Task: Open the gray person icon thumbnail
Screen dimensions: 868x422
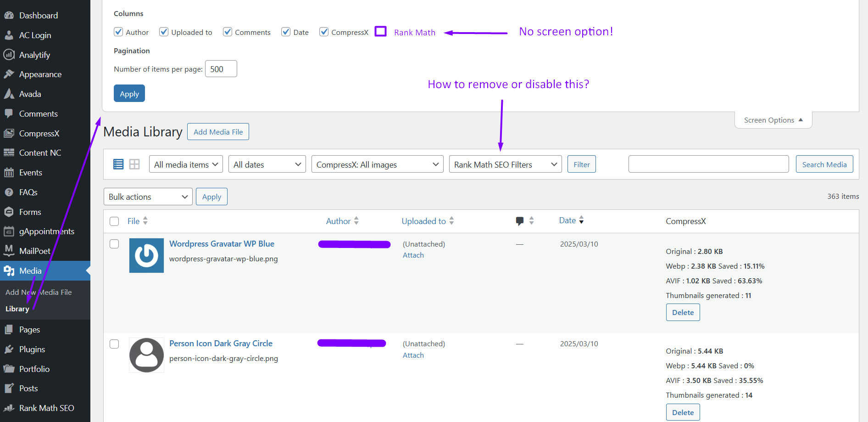Action: coord(146,355)
